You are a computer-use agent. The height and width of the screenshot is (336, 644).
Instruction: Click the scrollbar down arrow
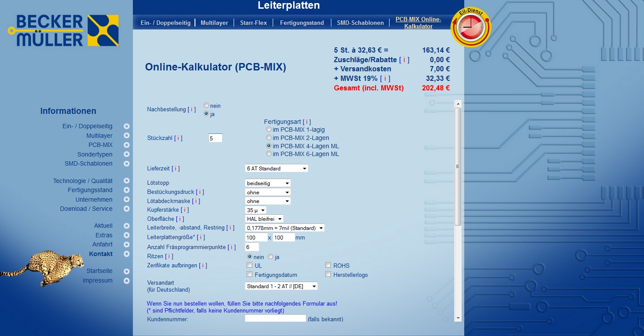458,318
